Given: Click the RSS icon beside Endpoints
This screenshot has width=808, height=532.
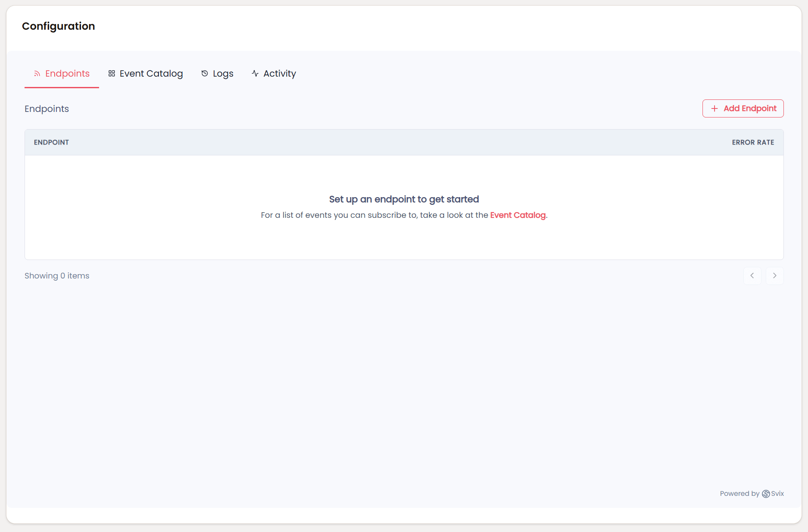Looking at the screenshot, I should pos(37,73).
